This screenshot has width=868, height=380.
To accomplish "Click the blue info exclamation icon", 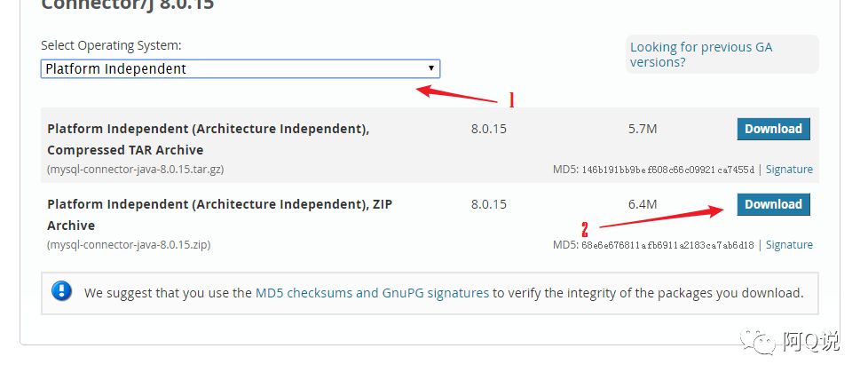I will pos(61,291).
